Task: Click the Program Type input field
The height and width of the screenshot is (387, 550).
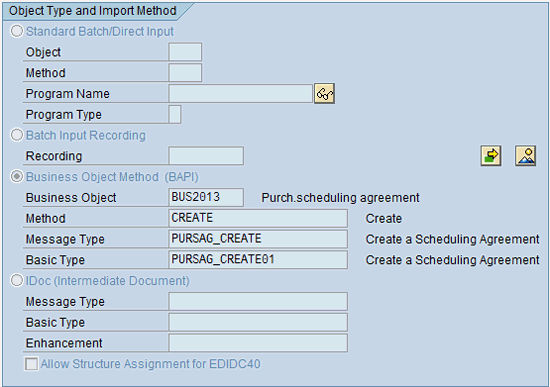Action: coord(175,114)
